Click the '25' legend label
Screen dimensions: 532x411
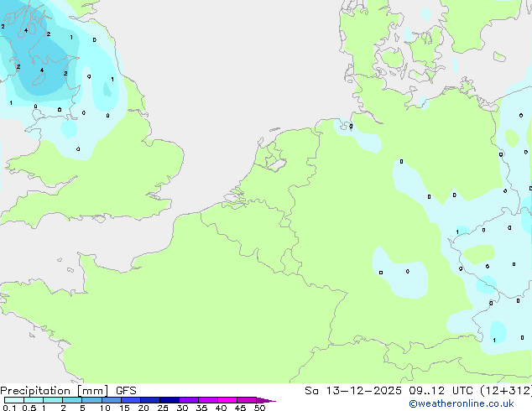(163, 408)
